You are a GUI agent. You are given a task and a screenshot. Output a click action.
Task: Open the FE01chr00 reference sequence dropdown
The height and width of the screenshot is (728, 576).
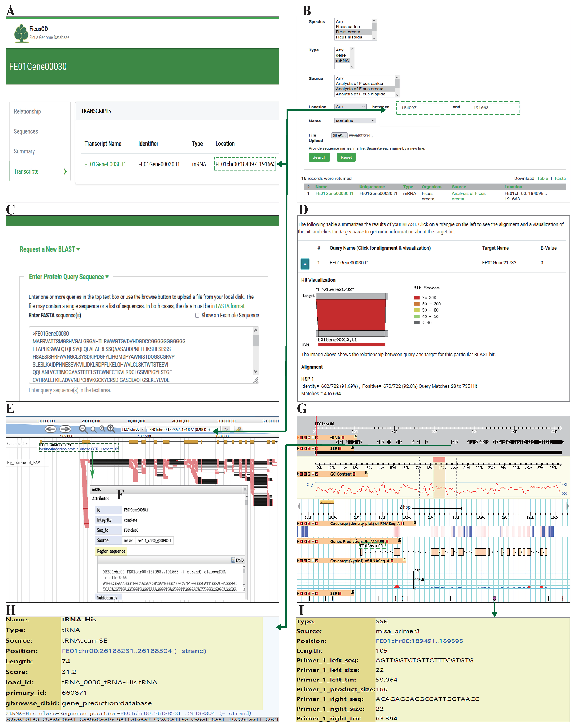click(143, 429)
